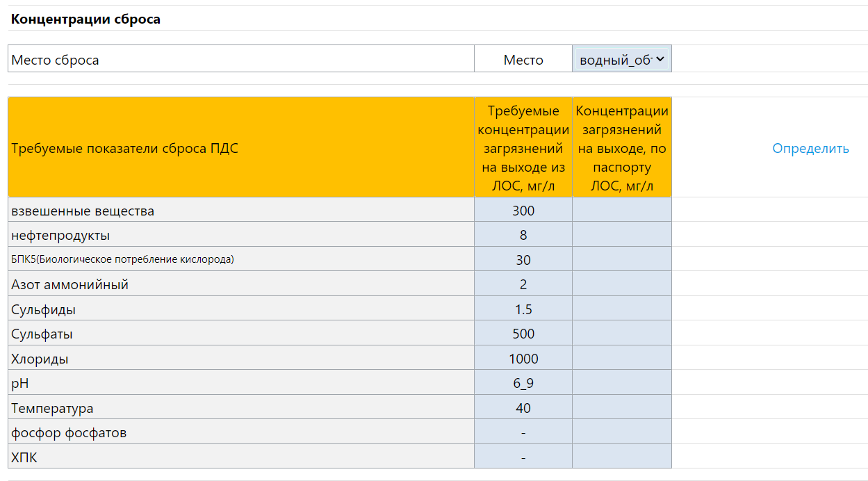Select required value 500 for Сульфаты
Image resolution: width=868 pixels, height=481 pixels.
coord(523,334)
